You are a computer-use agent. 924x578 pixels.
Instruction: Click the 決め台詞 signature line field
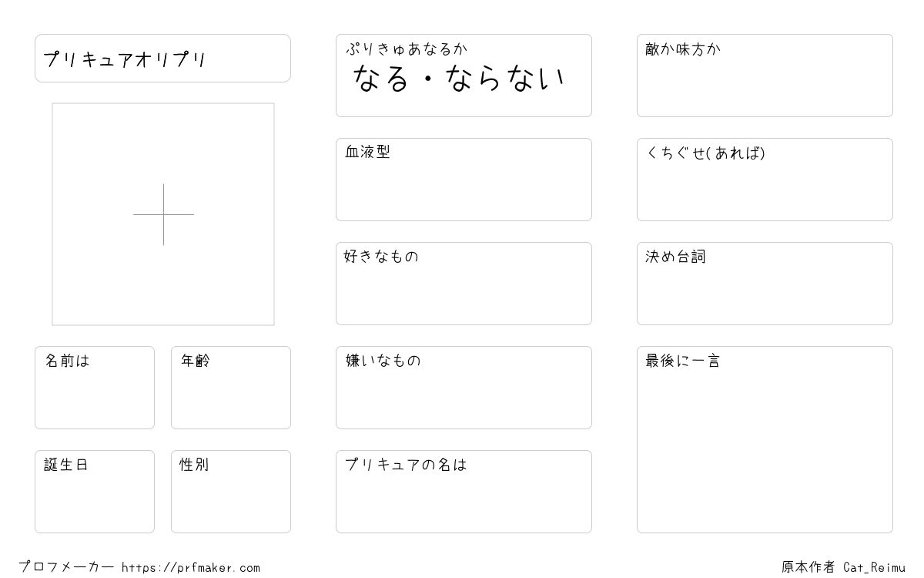765,284
